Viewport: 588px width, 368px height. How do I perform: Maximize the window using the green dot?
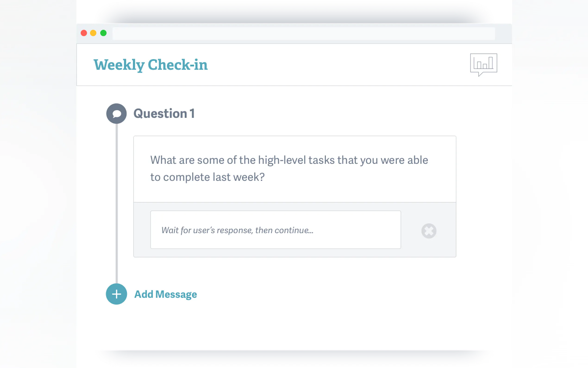(103, 33)
